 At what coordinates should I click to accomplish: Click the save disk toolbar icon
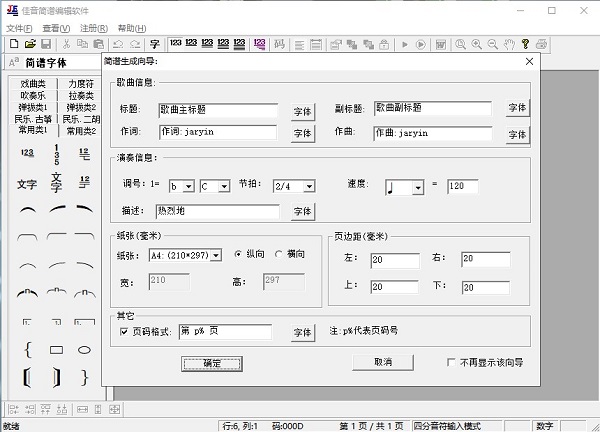tap(45, 44)
